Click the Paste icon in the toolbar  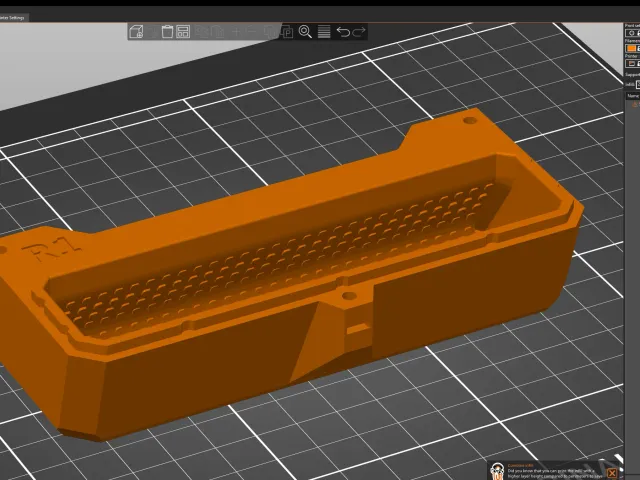pyautogui.click(x=218, y=32)
